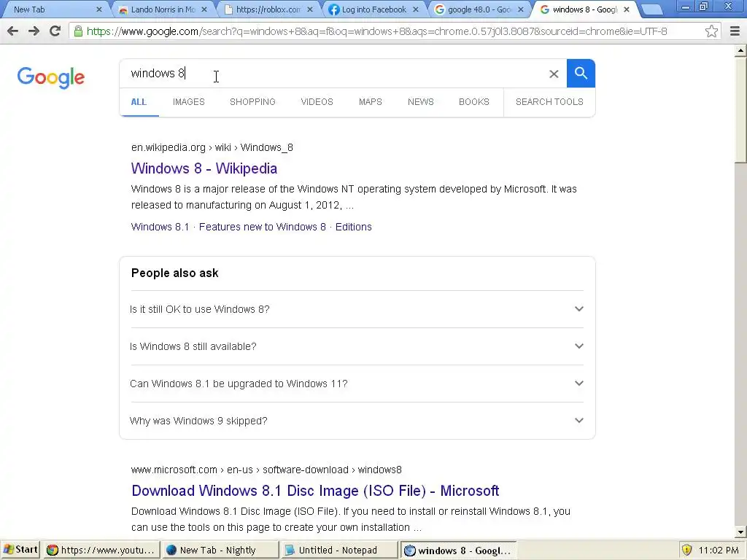
Task: Close the New Tab browser tab
Action: tap(99, 9)
